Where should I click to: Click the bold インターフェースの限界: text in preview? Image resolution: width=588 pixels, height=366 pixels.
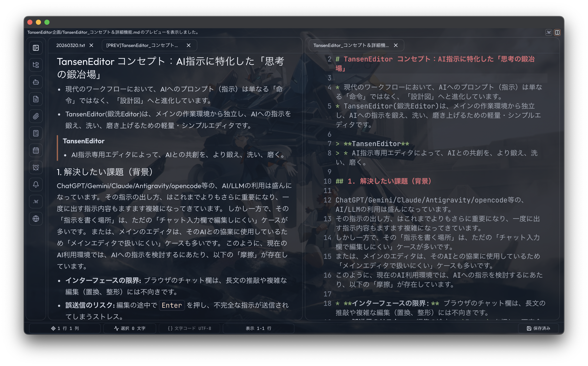click(103, 281)
